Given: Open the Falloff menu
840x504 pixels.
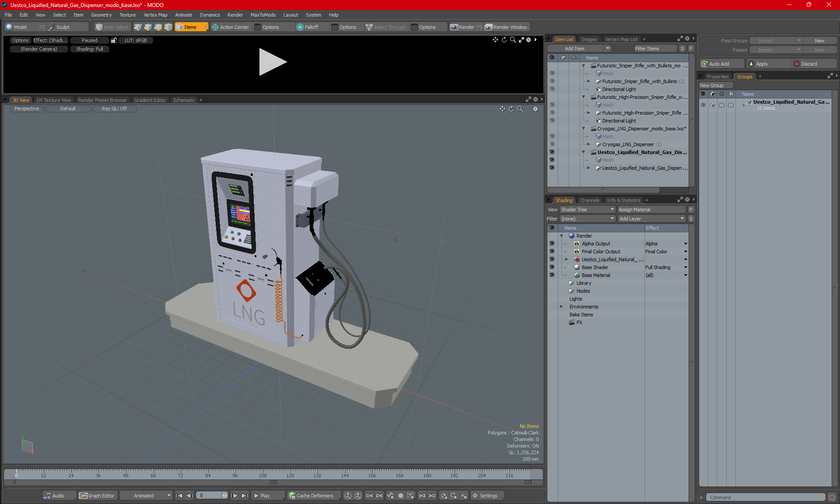Looking at the screenshot, I should tap(311, 27).
